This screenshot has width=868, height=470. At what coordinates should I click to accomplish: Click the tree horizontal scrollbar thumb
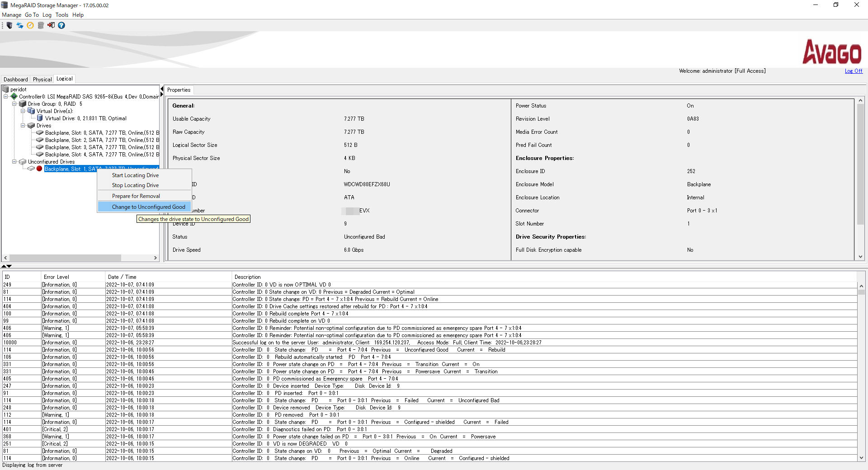click(x=65, y=258)
